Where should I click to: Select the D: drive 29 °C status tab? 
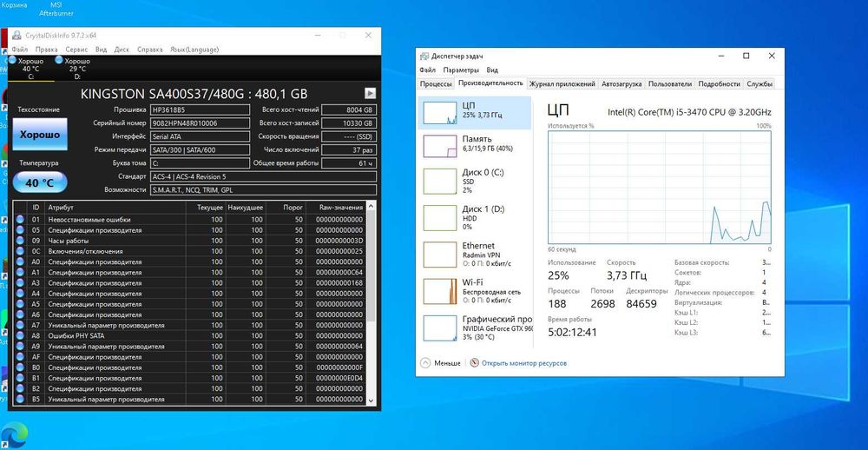[77, 69]
